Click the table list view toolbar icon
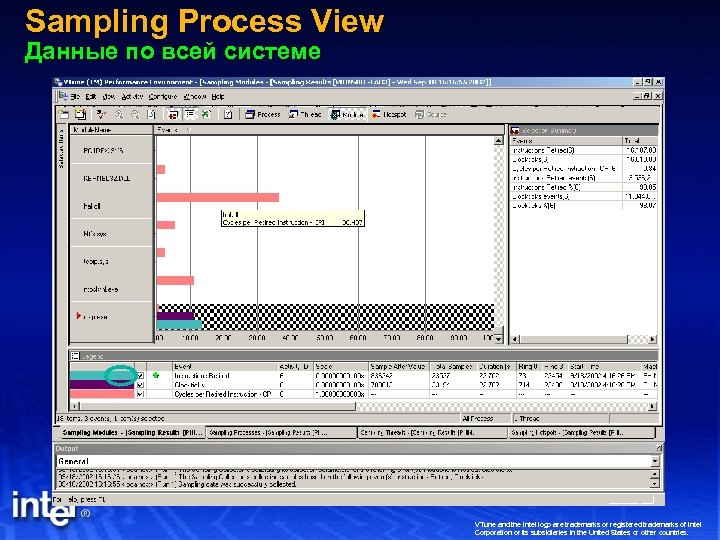 [x=190, y=114]
